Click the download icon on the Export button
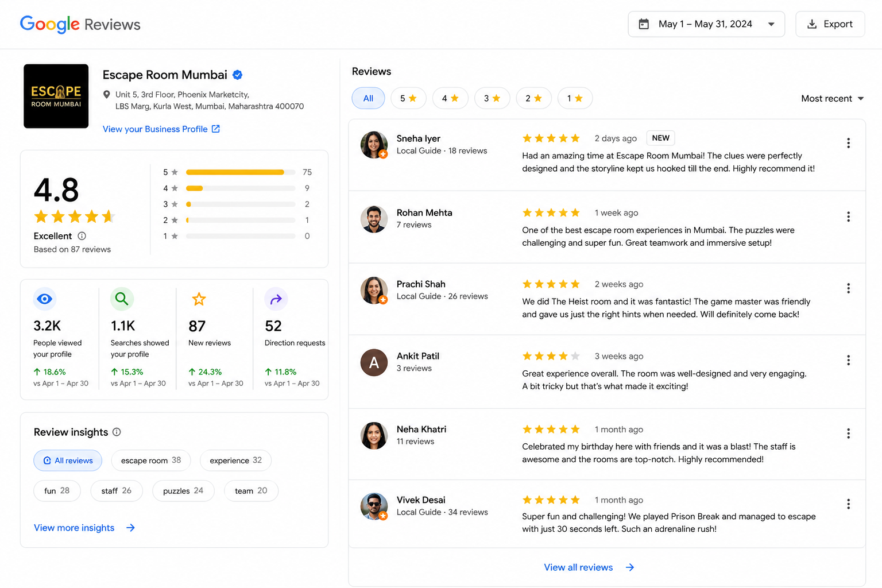The width and height of the screenshot is (882, 588). coord(812,24)
